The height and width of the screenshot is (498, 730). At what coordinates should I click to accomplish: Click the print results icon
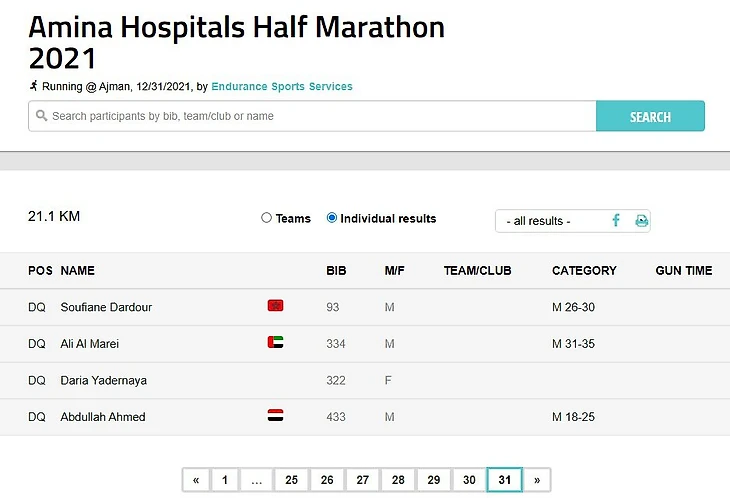(641, 220)
